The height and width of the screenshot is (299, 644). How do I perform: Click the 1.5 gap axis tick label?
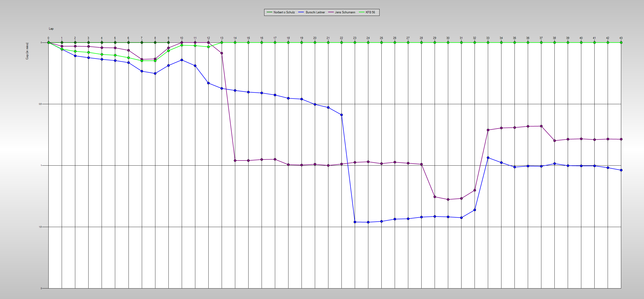40,227
